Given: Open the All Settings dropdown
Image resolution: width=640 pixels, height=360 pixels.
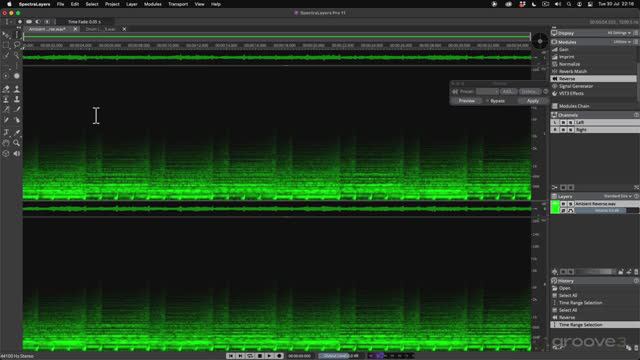Looking at the screenshot, I should click(x=619, y=33).
